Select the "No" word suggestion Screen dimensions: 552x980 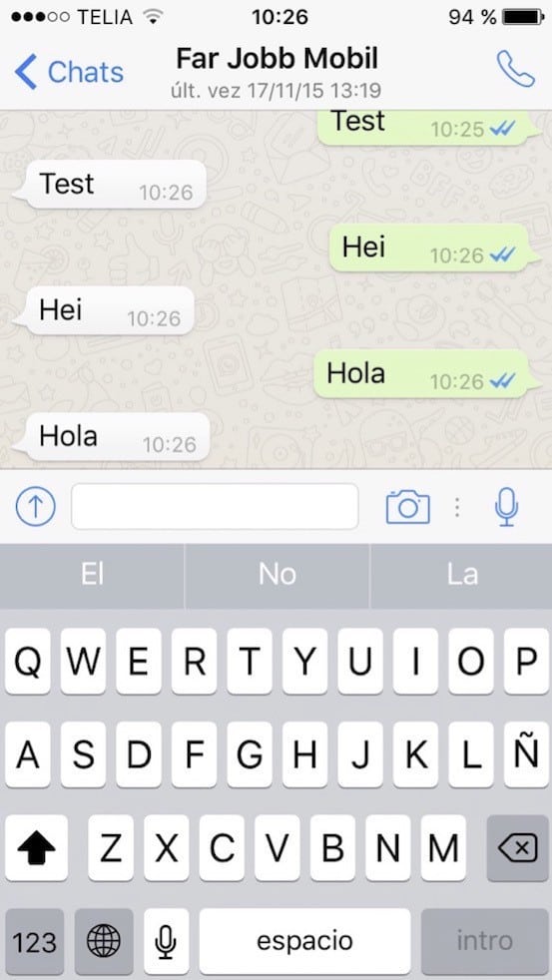coord(276,575)
